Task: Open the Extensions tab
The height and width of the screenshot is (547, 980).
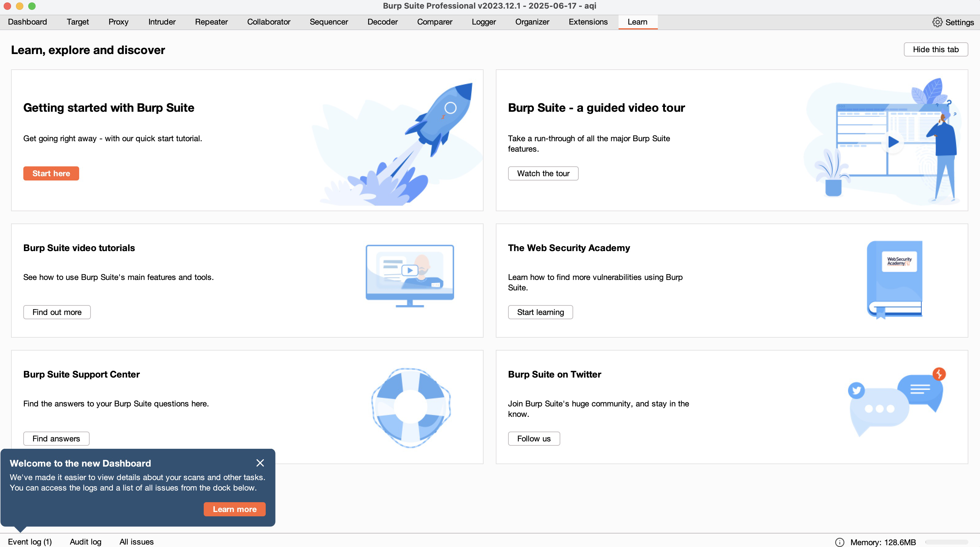Action: (588, 22)
